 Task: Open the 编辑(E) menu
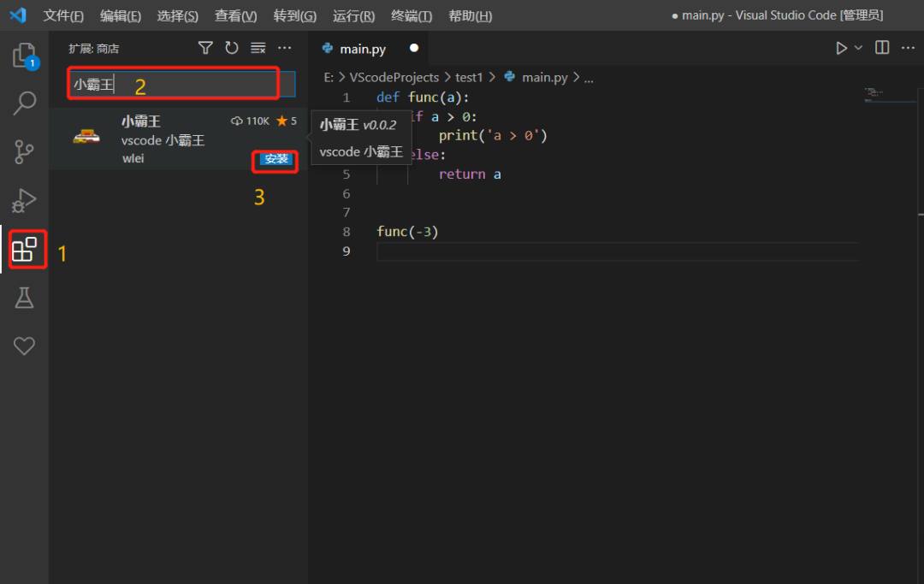click(121, 16)
